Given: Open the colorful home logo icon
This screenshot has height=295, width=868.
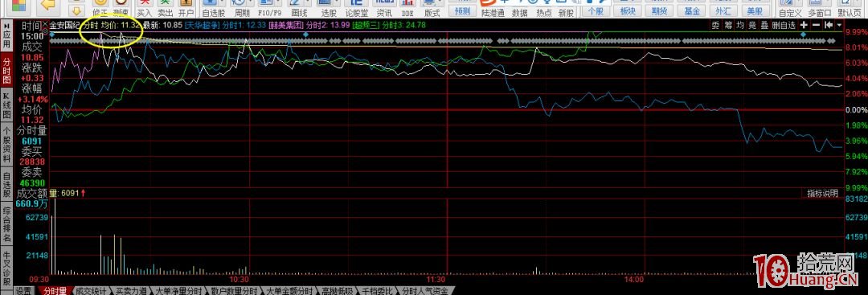Looking at the screenshot, I should click(x=18, y=6).
